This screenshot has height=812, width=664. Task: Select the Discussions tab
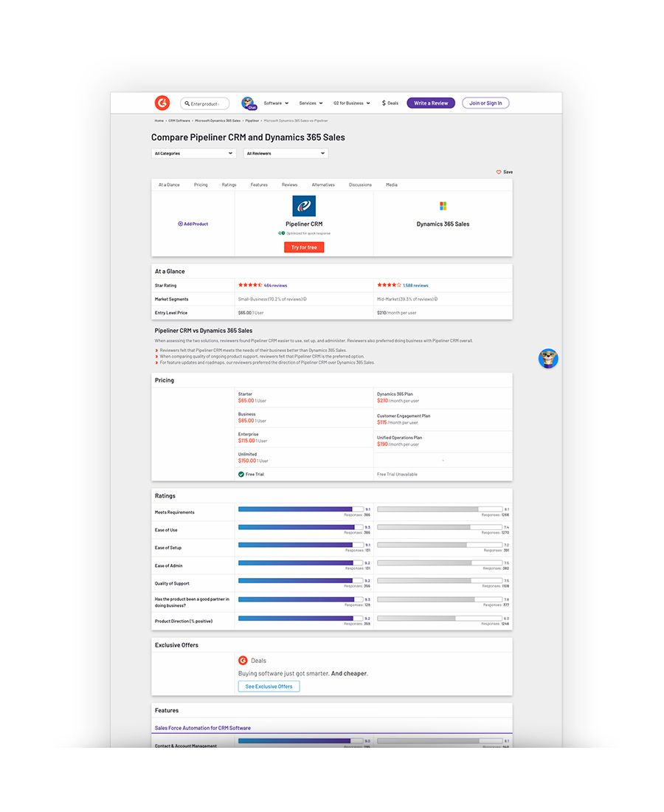(360, 185)
